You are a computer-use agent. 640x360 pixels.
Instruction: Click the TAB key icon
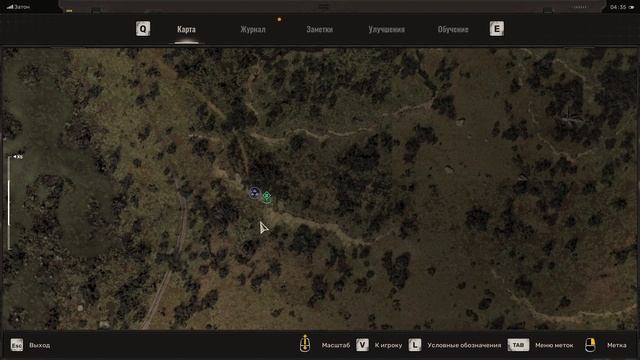pos(518,345)
